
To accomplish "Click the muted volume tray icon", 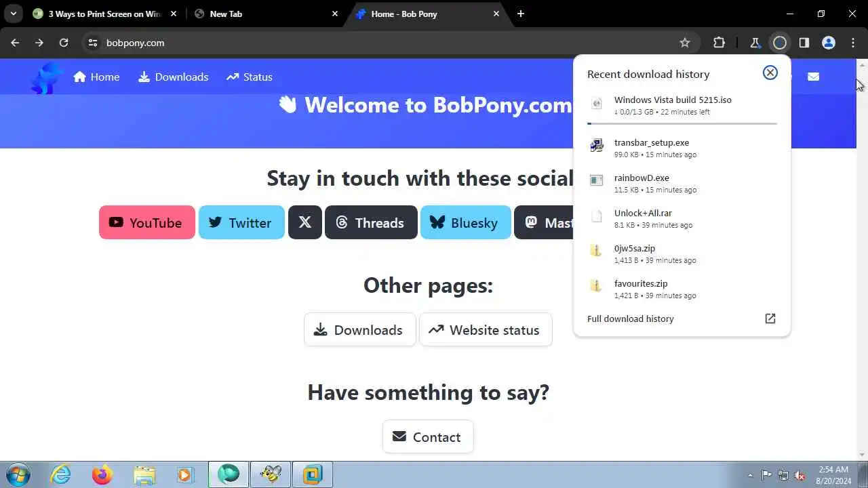I will pos(800,475).
